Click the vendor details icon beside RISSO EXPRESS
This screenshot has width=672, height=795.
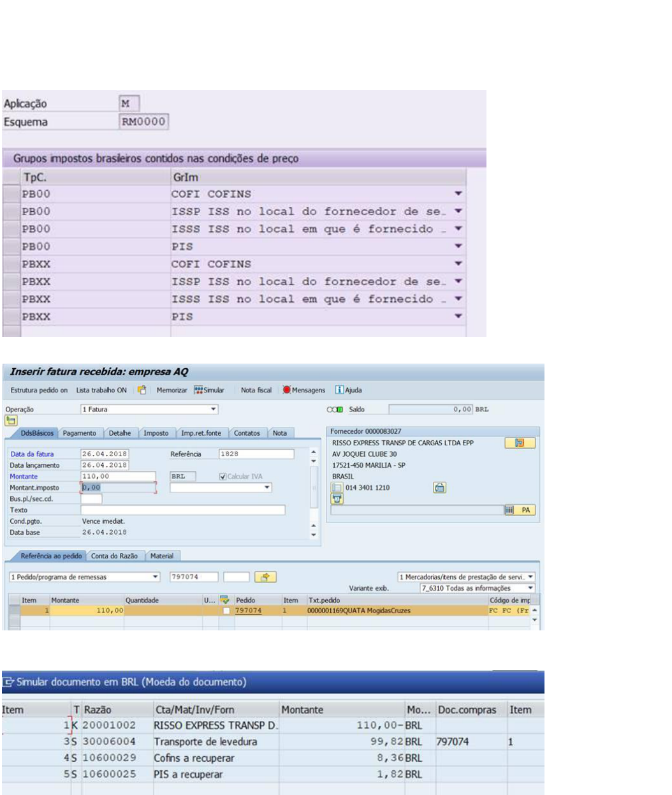520,443
